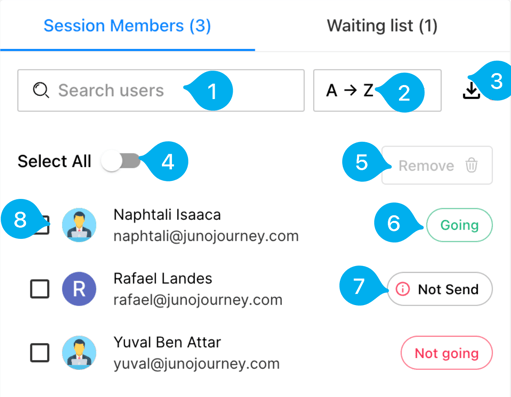The width and height of the screenshot is (511, 397).
Task: Click Rafael Landes' purple R avatar
Action: tap(79, 289)
